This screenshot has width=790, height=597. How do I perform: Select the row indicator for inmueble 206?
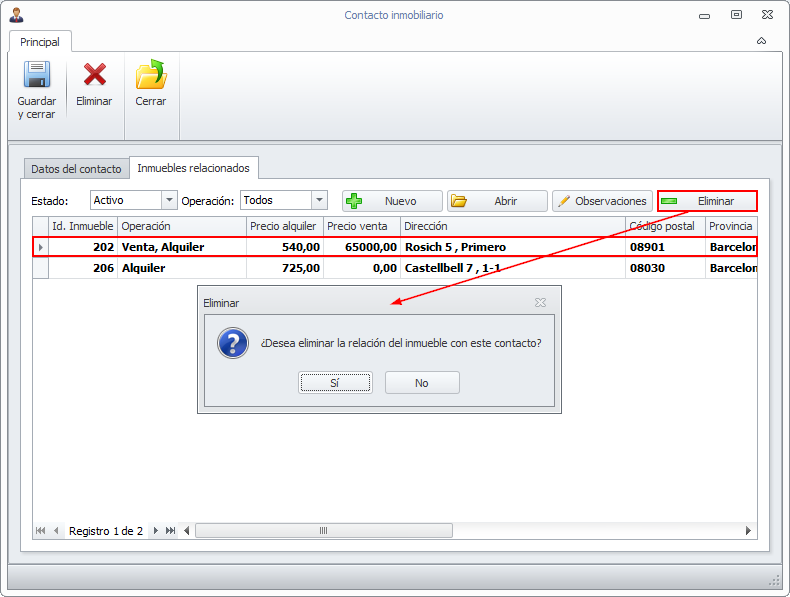[41, 268]
